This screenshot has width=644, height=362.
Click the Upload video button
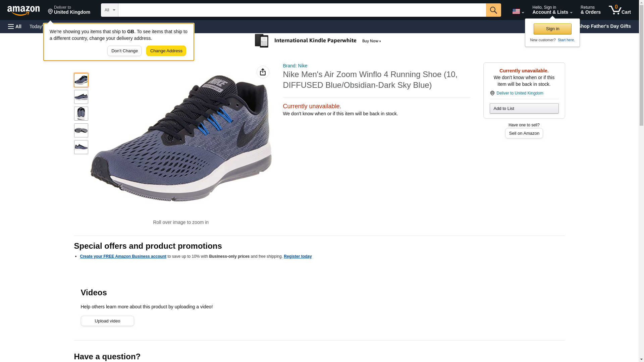pyautogui.click(x=107, y=321)
